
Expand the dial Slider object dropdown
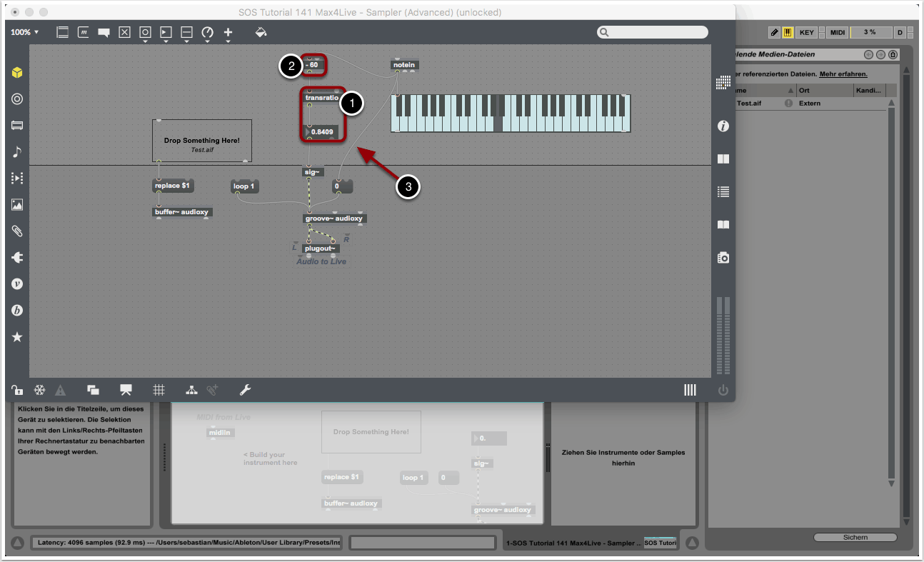coord(207,33)
